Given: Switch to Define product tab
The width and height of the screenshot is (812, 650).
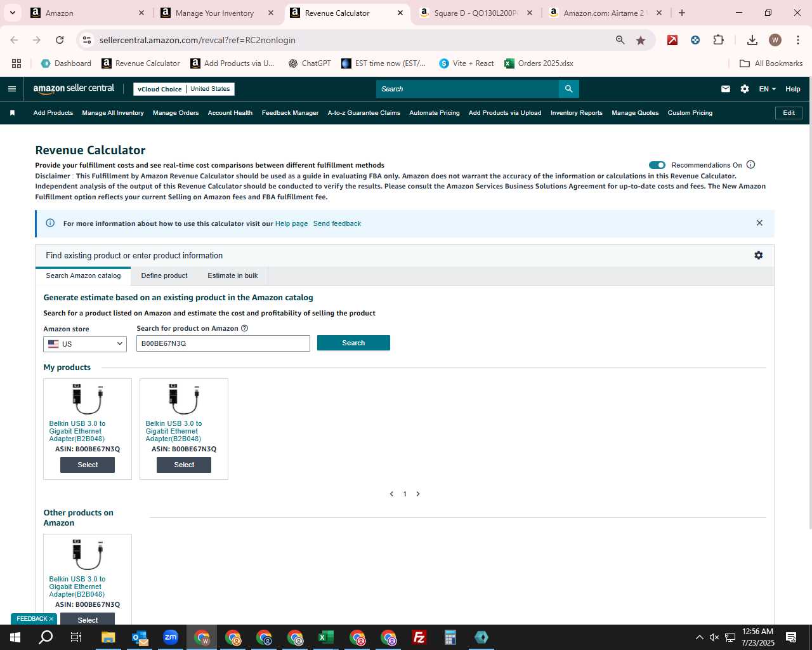Looking at the screenshot, I should pos(164,275).
